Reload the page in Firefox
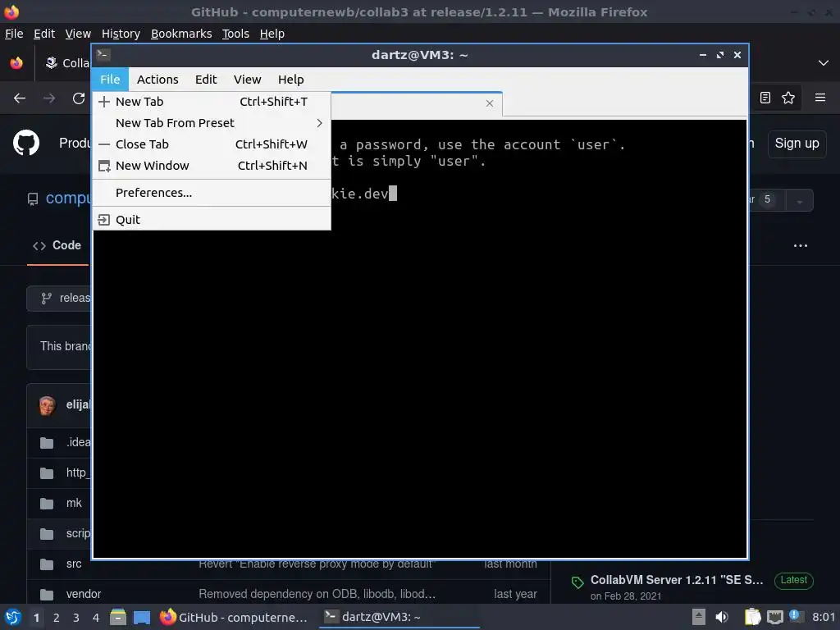 pos(79,98)
